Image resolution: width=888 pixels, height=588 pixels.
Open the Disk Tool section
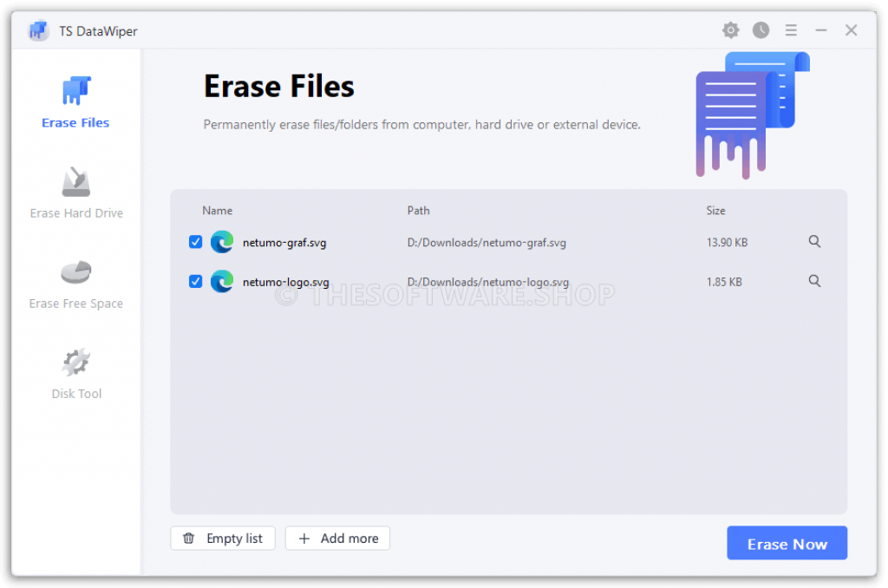[x=76, y=374]
